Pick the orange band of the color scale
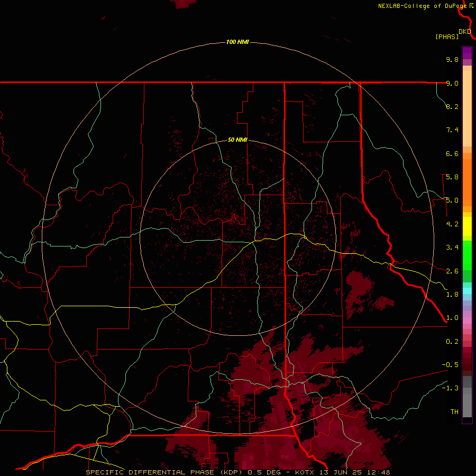This screenshot has width=476, height=476. pos(467,182)
